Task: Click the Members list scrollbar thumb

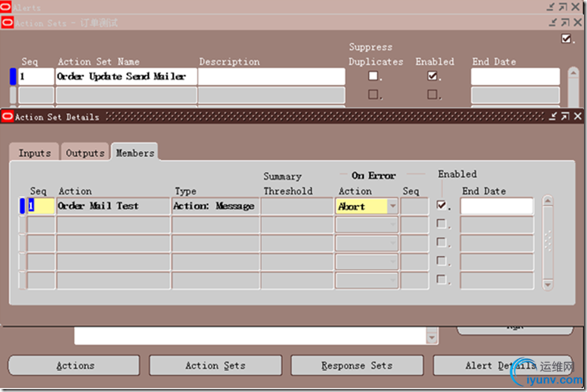Action: point(548,241)
